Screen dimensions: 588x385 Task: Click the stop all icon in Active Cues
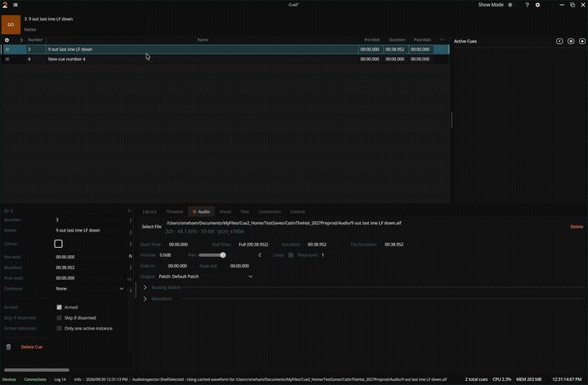pyautogui.click(x=582, y=42)
